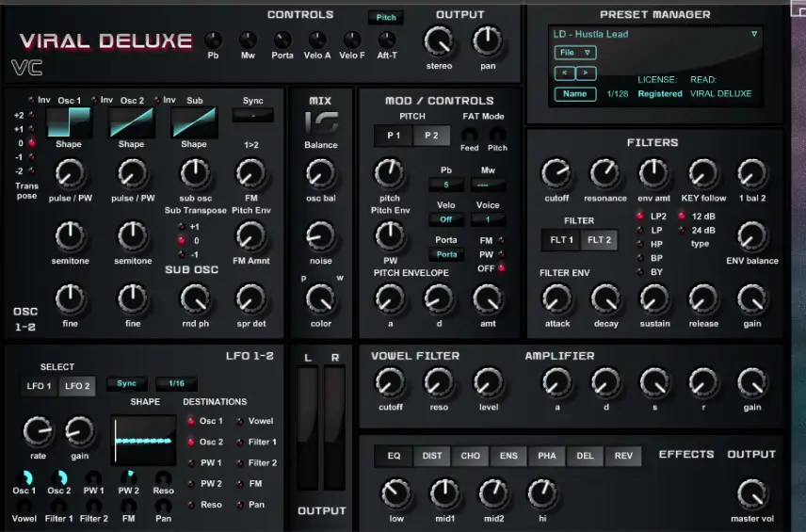Switch to the REV effects tab
This screenshot has width=806, height=532.
[623, 456]
